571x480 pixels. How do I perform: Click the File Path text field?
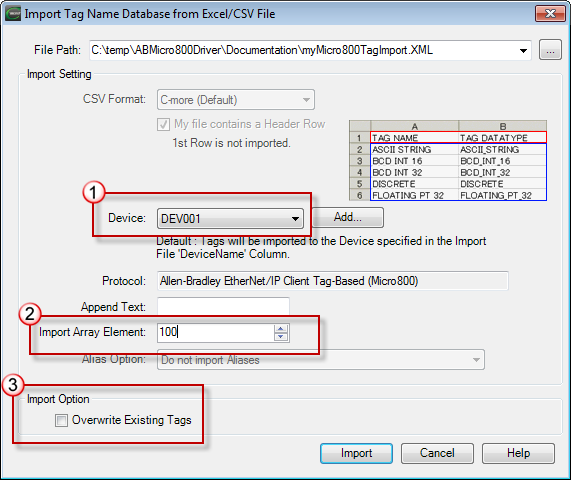click(x=303, y=50)
